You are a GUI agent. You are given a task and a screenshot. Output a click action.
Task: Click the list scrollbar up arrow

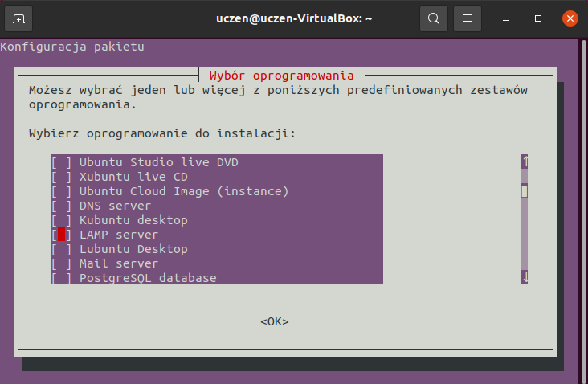tap(525, 161)
